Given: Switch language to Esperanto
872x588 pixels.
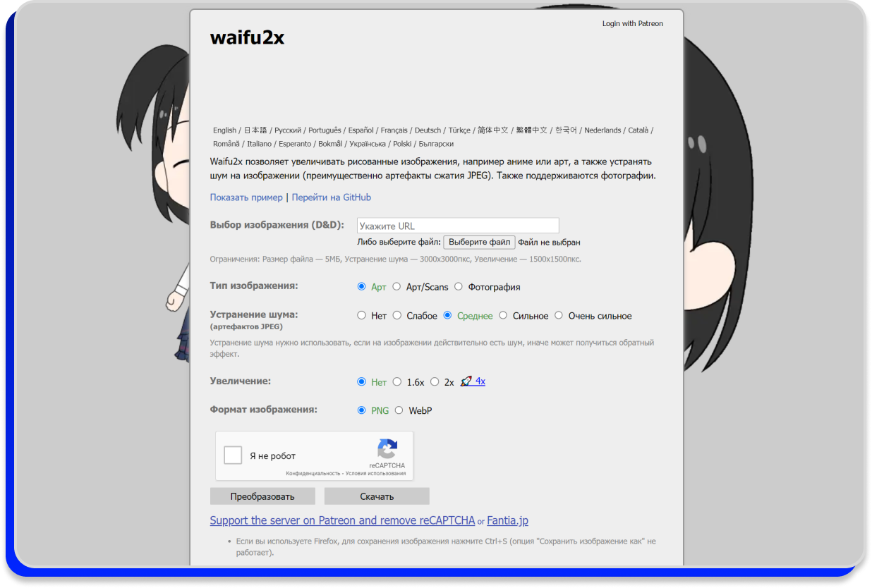Looking at the screenshot, I should click(295, 144).
